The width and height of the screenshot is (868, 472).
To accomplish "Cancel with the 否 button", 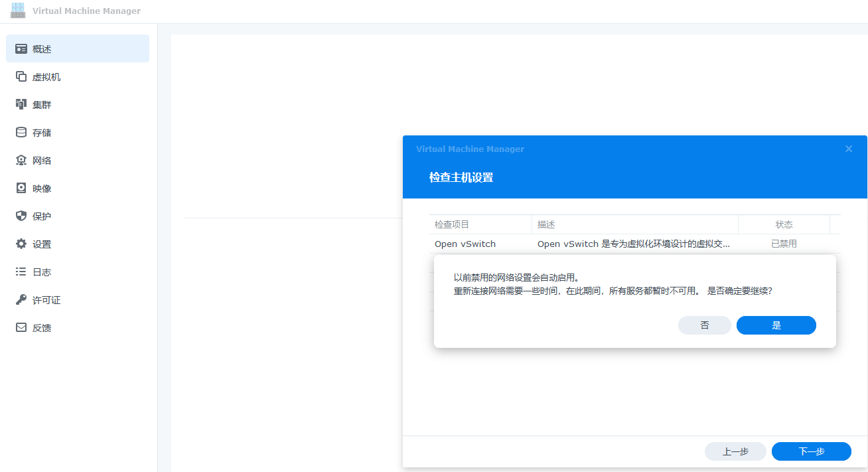I will [x=704, y=325].
